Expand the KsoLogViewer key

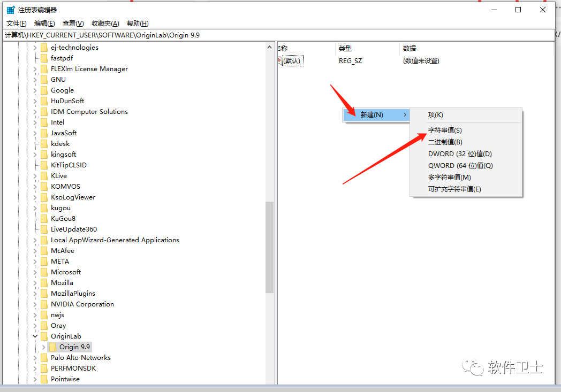(35, 197)
